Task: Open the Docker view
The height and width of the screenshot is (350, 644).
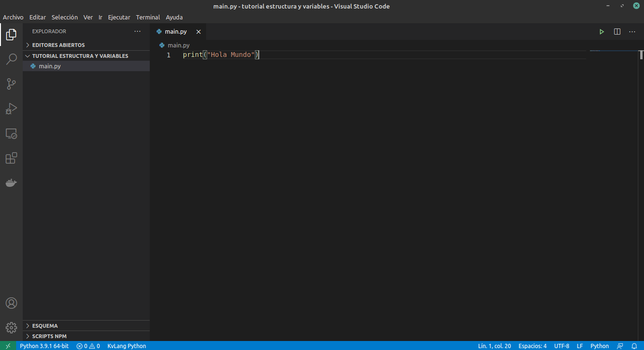Action: pyautogui.click(x=11, y=183)
